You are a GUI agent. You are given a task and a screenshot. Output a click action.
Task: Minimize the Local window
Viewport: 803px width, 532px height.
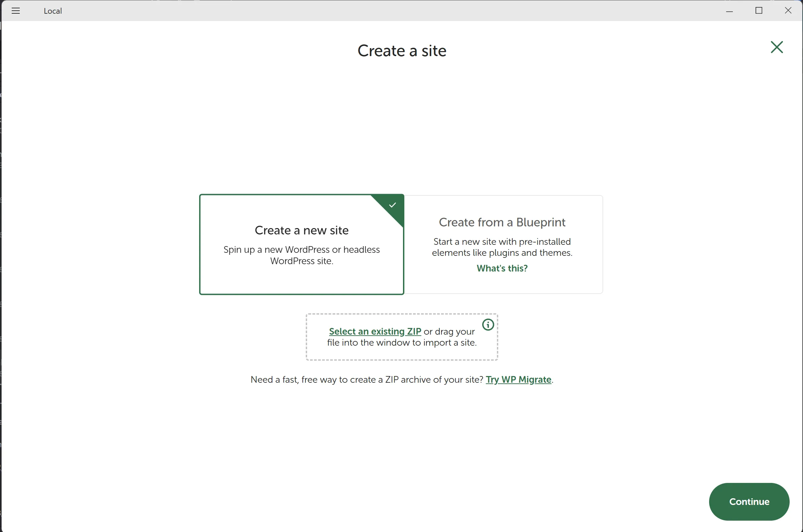(729, 11)
